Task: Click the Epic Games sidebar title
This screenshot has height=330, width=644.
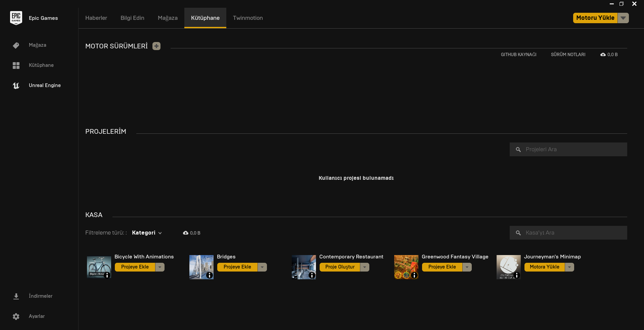Action: click(x=43, y=18)
